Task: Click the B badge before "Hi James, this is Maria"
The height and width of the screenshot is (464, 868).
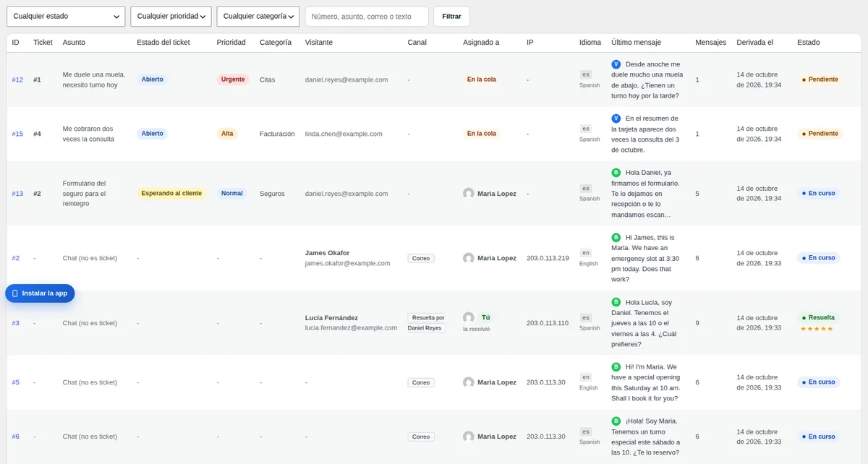Action: pyautogui.click(x=616, y=237)
